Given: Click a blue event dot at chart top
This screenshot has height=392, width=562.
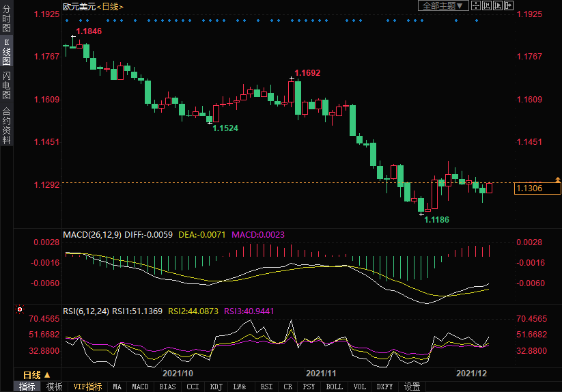Looking at the screenshot, I should pyautogui.click(x=67, y=20).
